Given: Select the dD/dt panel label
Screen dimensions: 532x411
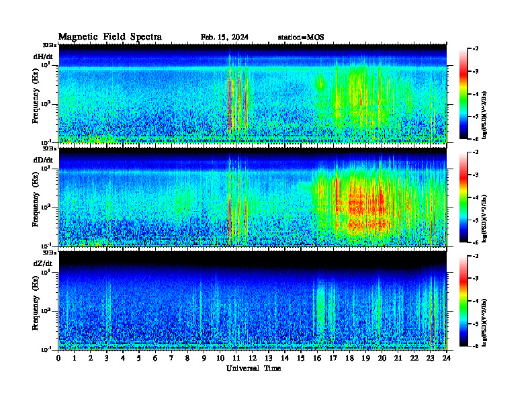Looking at the screenshot, I should pyautogui.click(x=43, y=160).
